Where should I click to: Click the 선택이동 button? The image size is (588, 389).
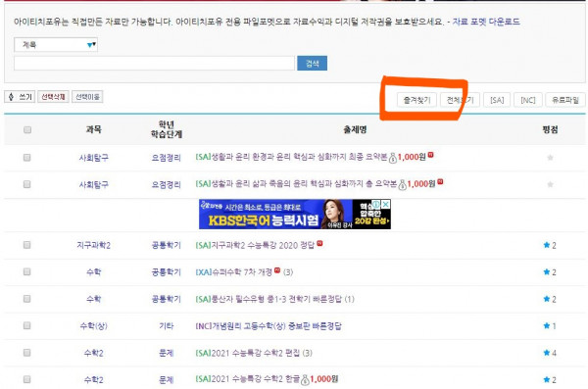[87, 97]
